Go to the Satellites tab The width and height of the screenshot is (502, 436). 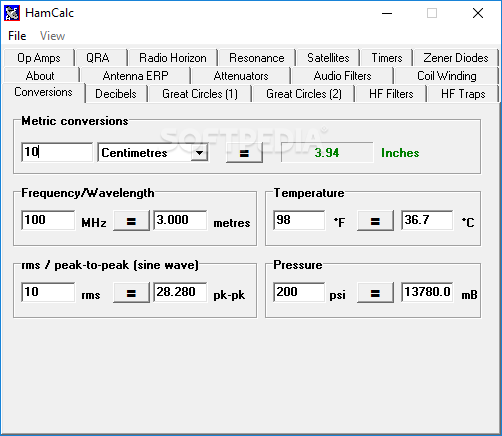[328, 58]
